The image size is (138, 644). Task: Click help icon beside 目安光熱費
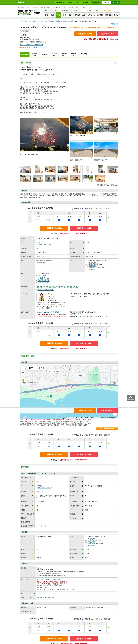pos(33,518)
